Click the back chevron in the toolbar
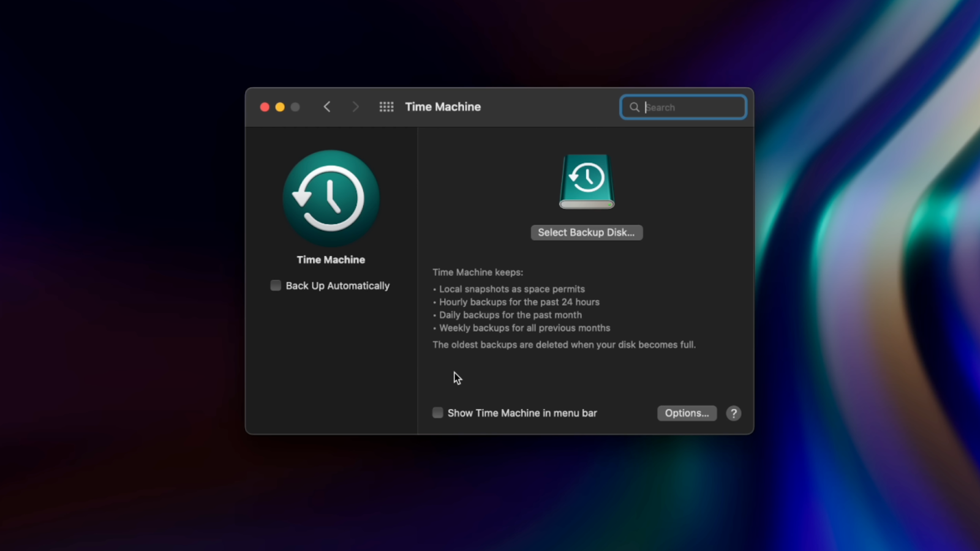Viewport: 980px width, 551px height. click(x=327, y=107)
